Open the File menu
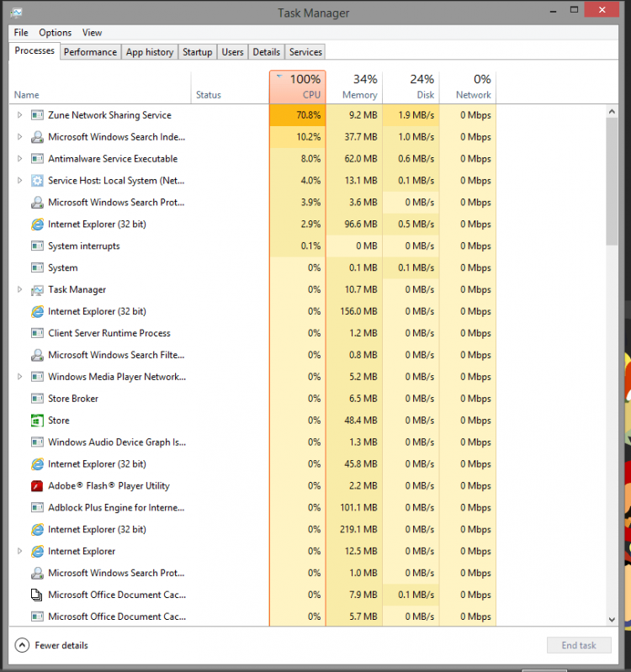631x672 pixels. 21,33
